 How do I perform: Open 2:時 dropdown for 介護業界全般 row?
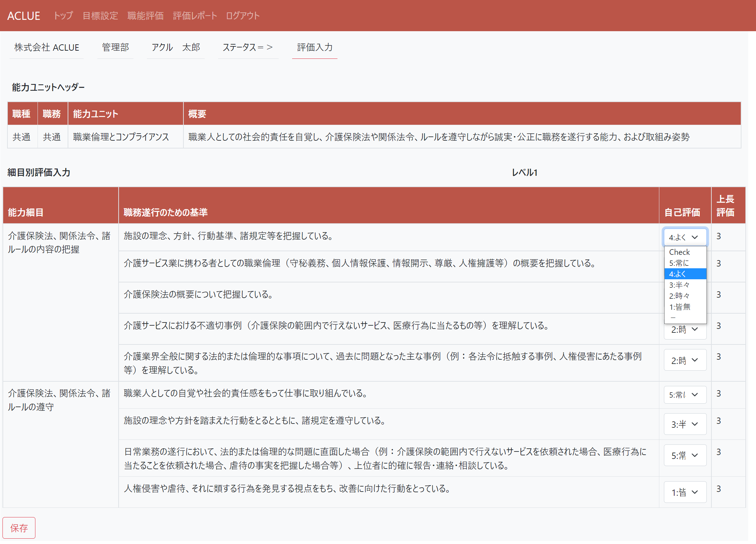[x=684, y=360]
